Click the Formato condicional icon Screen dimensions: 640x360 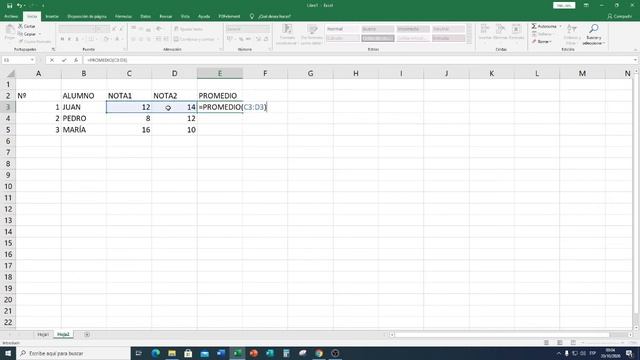[287, 34]
